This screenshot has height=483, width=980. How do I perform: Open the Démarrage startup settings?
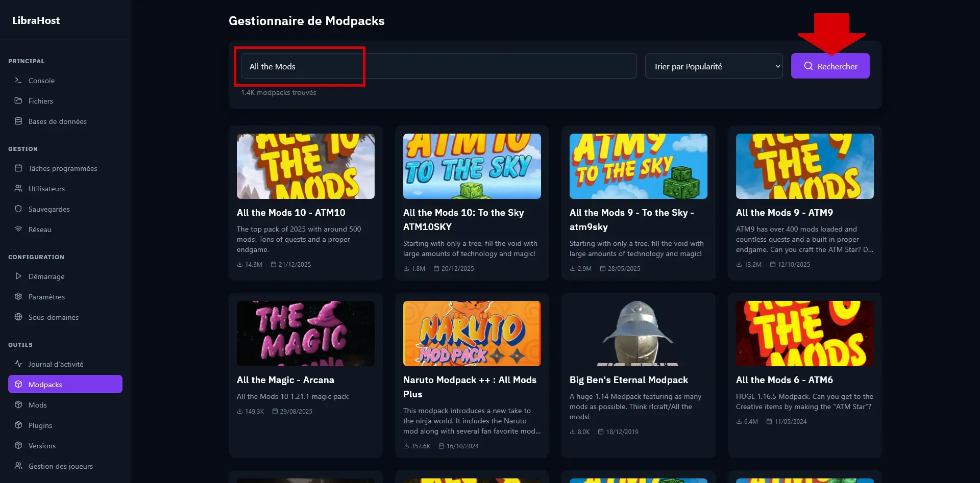click(x=46, y=276)
